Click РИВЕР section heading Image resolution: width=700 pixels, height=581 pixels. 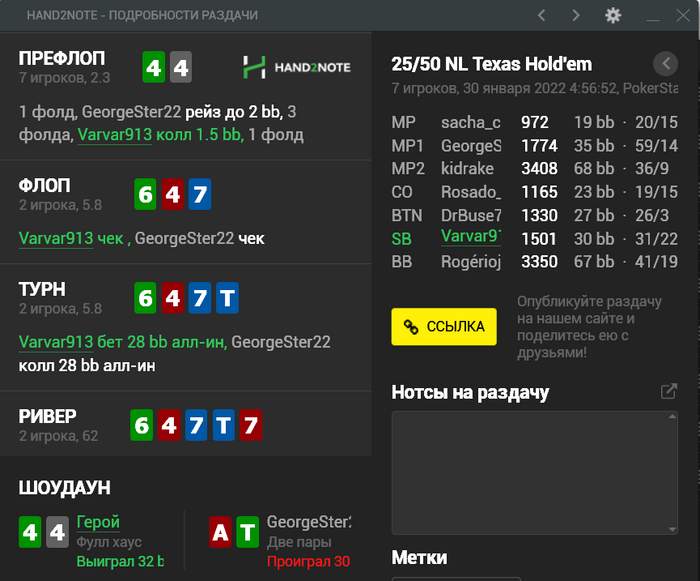47,417
